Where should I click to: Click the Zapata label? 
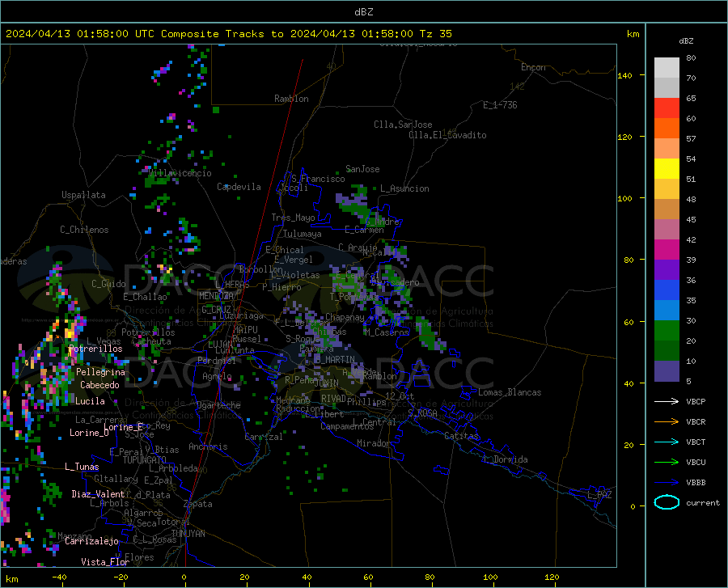[x=198, y=504]
